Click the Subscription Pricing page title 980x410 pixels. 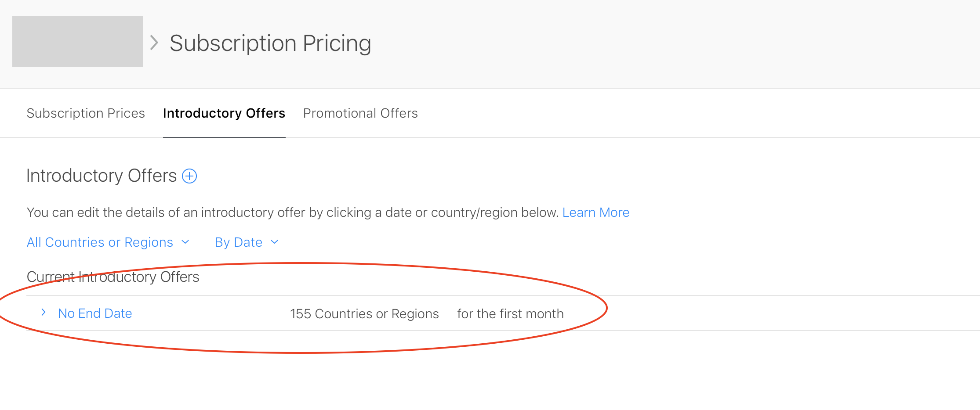pyautogui.click(x=270, y=43)
